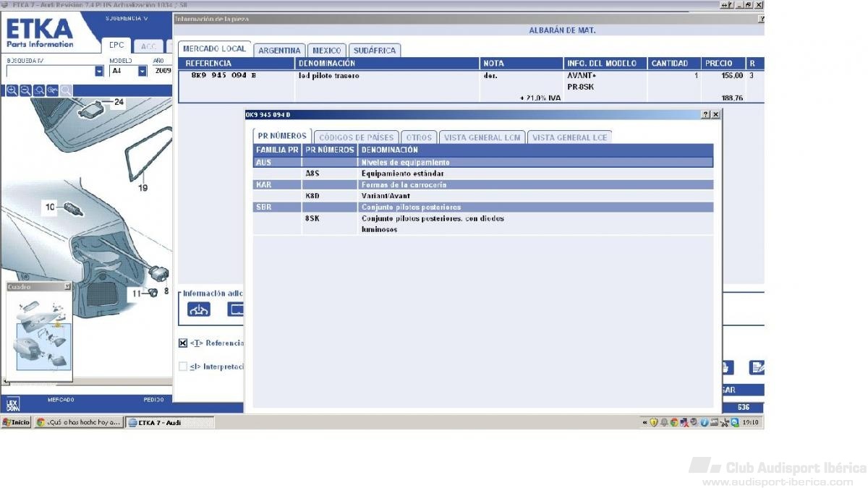Click the second blue icon under Información adicional
868x488 pixels.
tap(236, 309)
